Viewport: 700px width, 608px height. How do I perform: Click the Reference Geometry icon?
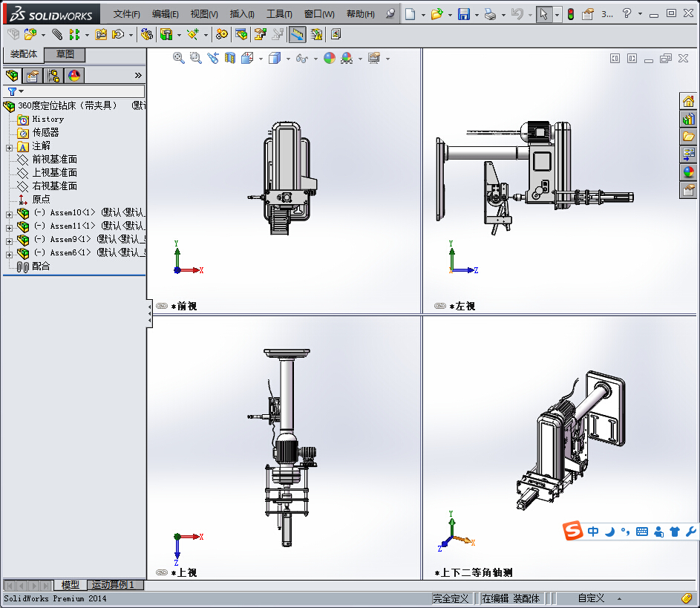tap(193, 34)
